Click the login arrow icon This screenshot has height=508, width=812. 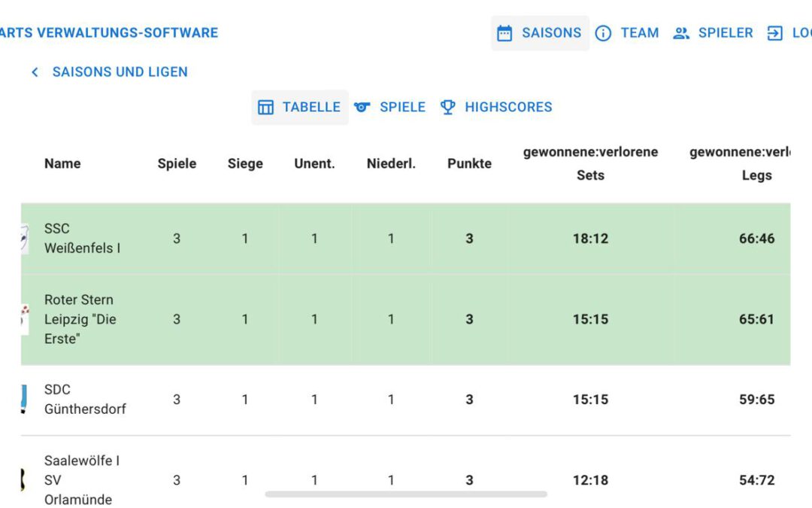click(x=774, y=33)
